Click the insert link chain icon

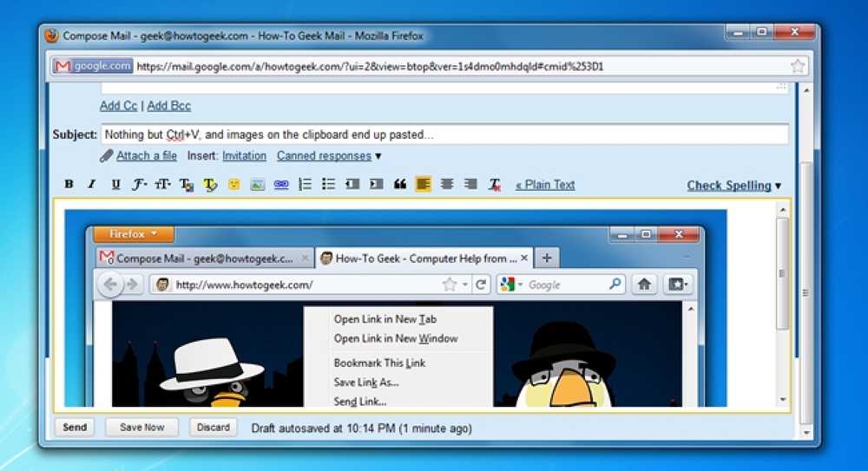281,184
